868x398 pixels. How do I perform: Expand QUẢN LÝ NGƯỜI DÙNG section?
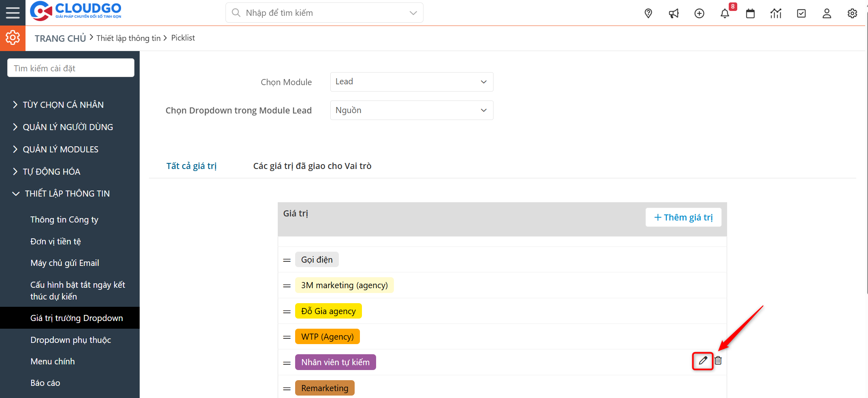68,127
